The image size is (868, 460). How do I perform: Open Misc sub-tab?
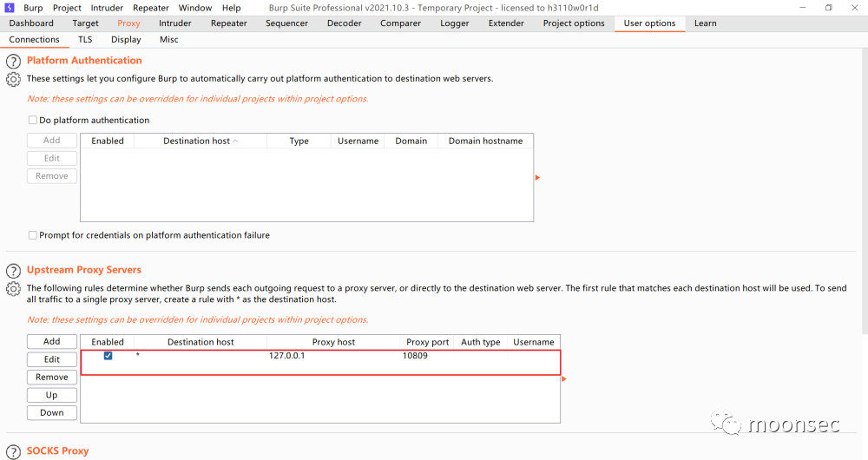[x=169, y=39]
